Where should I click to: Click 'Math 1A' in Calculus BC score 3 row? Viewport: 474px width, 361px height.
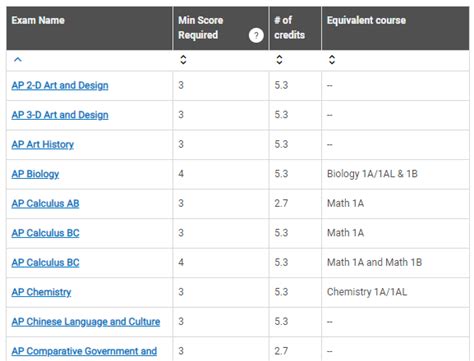(x=345, y=233)
